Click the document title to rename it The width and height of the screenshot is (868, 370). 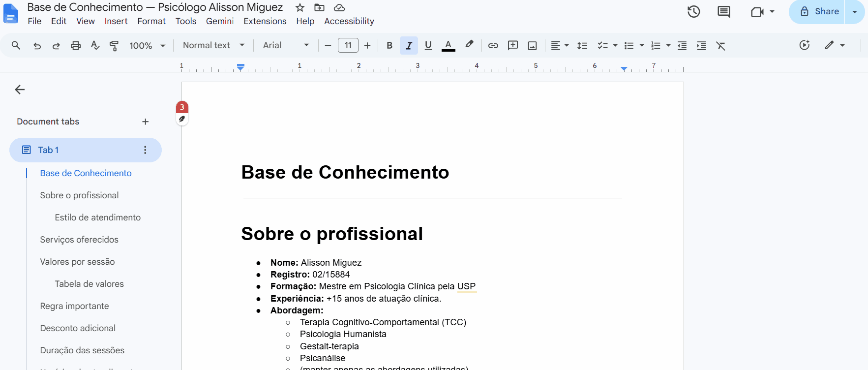point(155,7)
